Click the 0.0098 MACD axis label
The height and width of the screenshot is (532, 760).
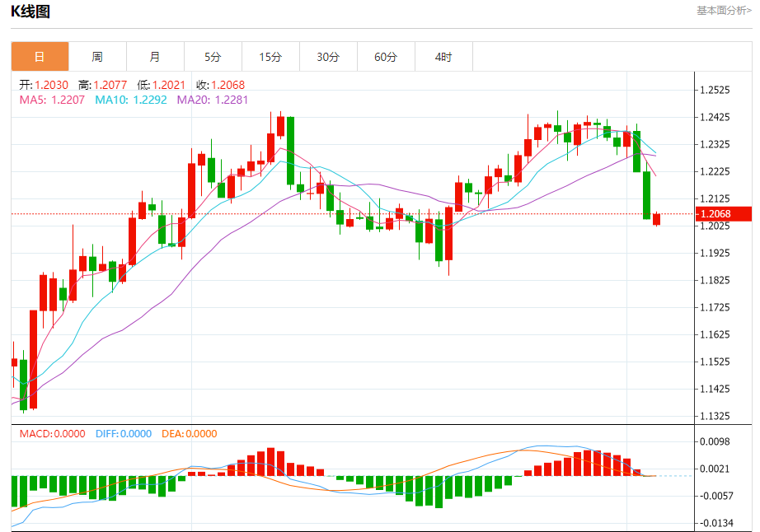tap(715, 441)
